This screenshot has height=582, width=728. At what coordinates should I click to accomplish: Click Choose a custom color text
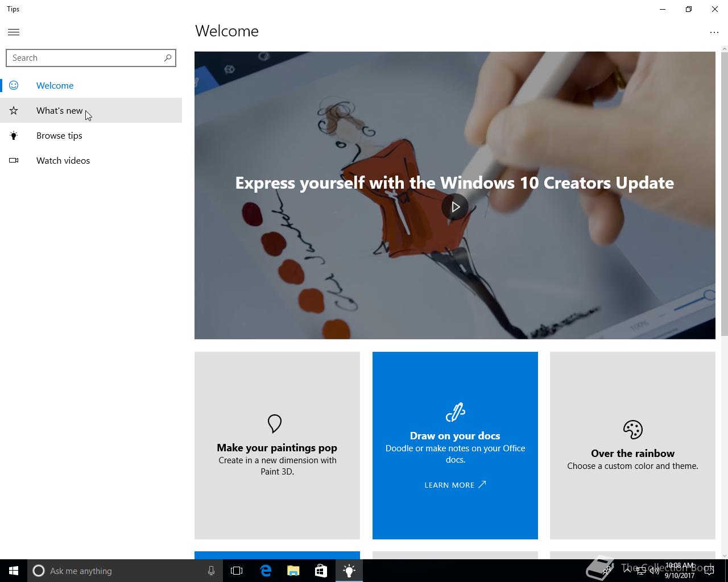click(x=632, y=465)
